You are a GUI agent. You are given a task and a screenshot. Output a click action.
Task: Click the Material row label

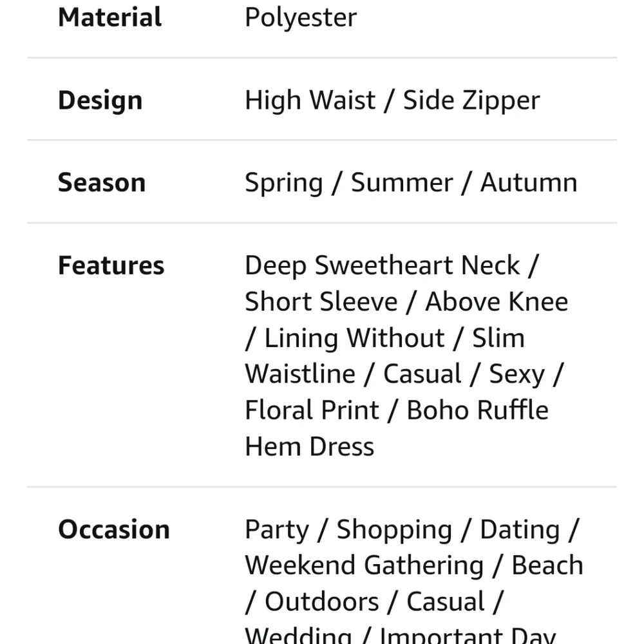click(109, 17)
